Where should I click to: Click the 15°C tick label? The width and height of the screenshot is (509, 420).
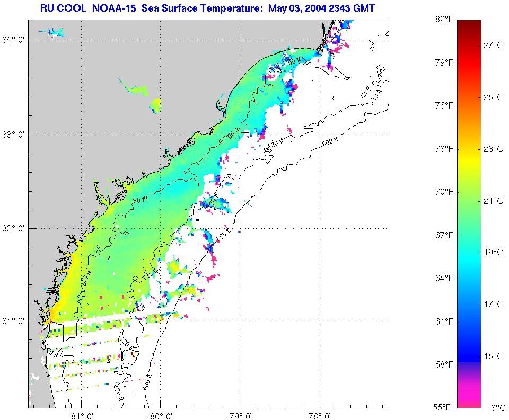(494, 356)
